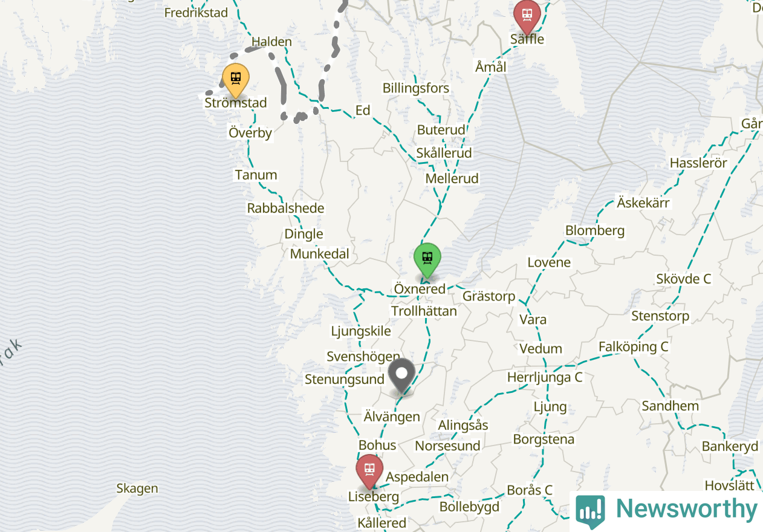763x532 pixels.
Task: Open the Newsworthy logo link
Action: 667,510
